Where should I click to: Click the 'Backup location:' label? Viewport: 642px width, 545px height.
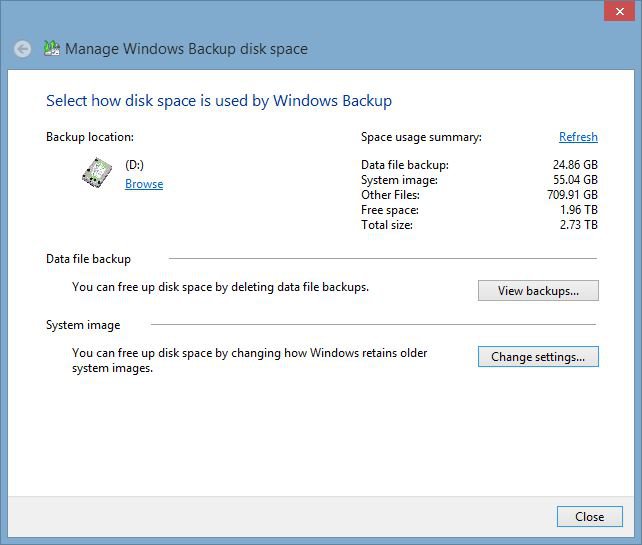pyautogui.click(x=90, y=137)
